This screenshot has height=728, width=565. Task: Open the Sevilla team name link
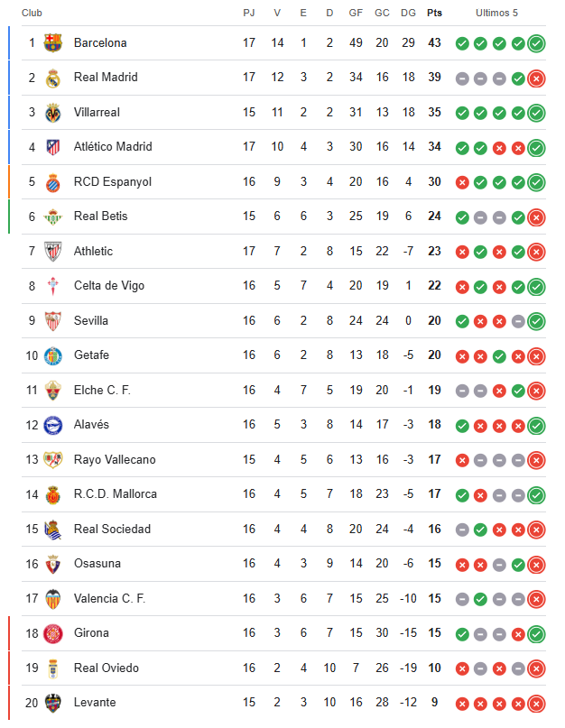pos(91,320)
